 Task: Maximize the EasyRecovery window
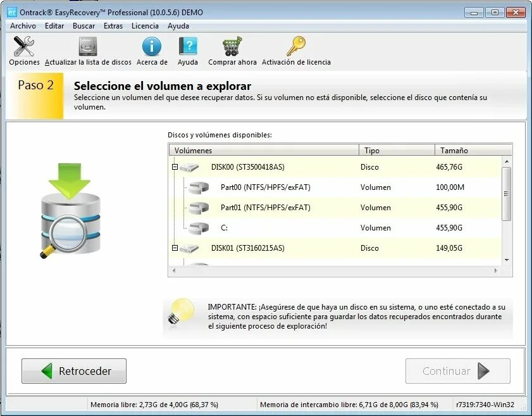pyautogui.click(x=495, y=13)
